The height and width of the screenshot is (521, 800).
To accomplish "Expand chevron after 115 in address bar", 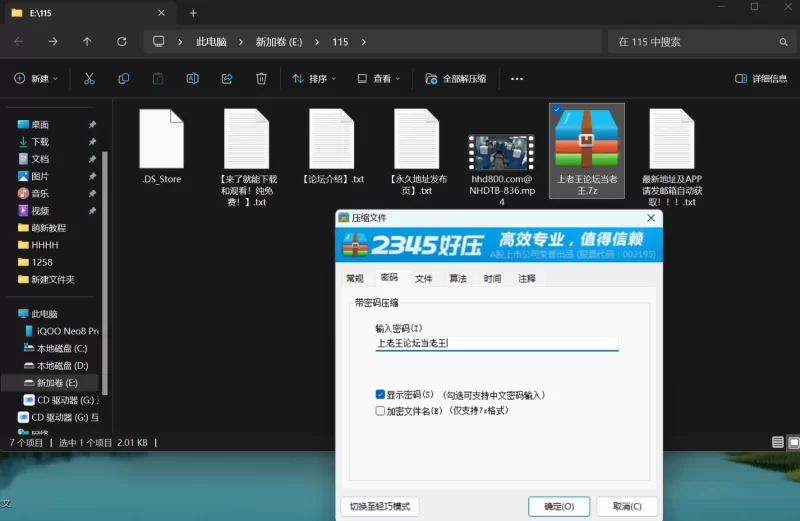I will coord(363,42).
